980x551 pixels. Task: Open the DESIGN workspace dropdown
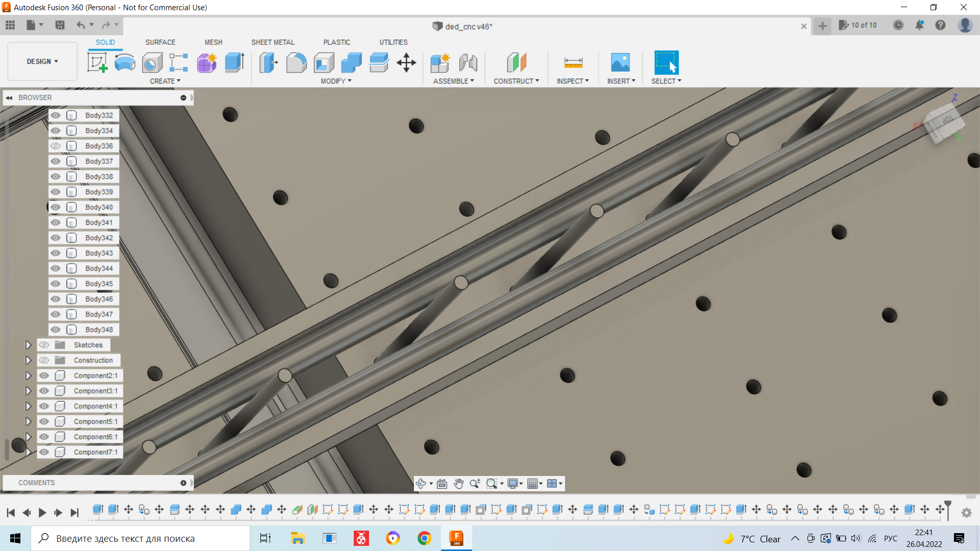click(42, 61)
